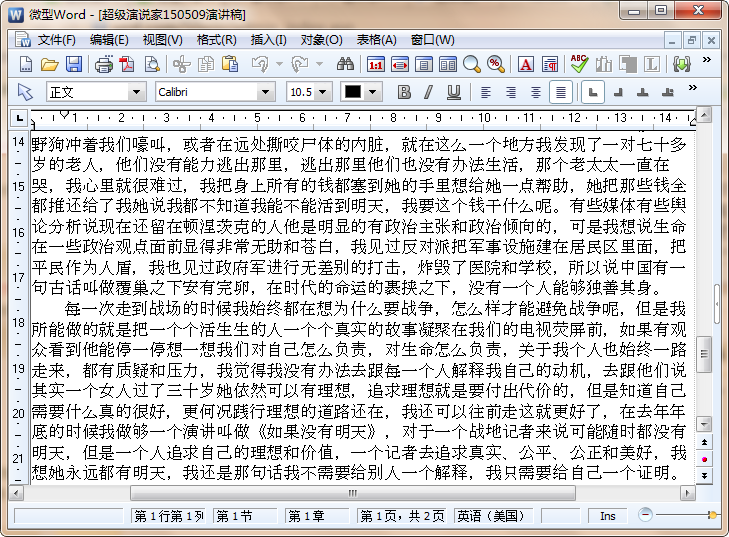
Task: Click the Print icon
Action: pos(103,65)
